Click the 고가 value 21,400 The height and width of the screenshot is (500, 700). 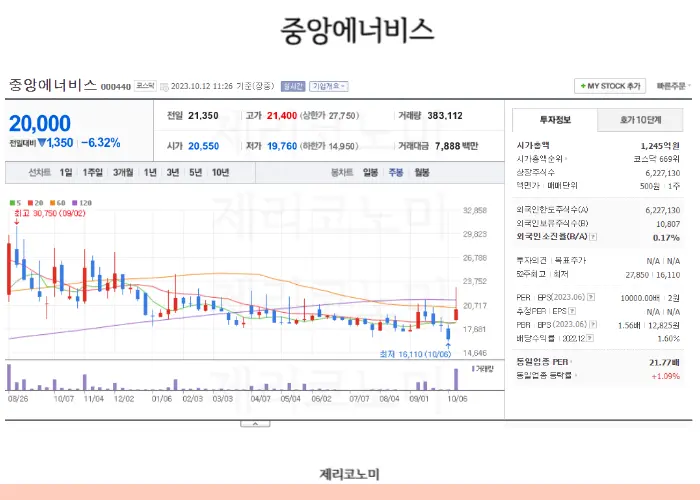coord(282,116)
